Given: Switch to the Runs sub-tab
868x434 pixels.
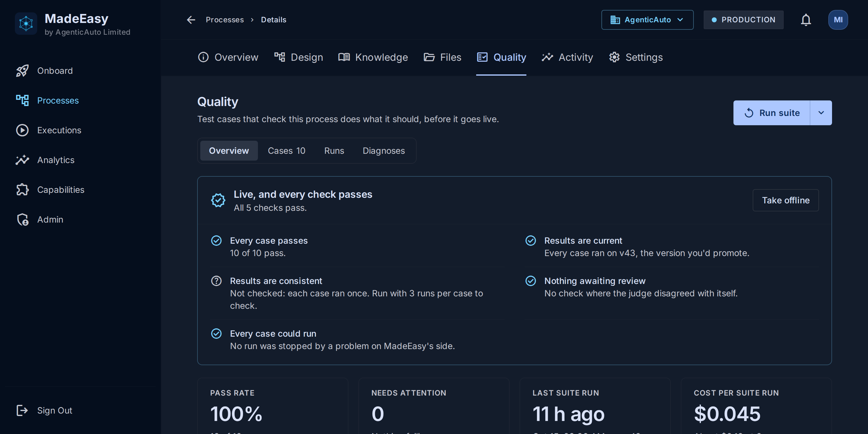Looking at the screenshot, I should coord(334,151).
